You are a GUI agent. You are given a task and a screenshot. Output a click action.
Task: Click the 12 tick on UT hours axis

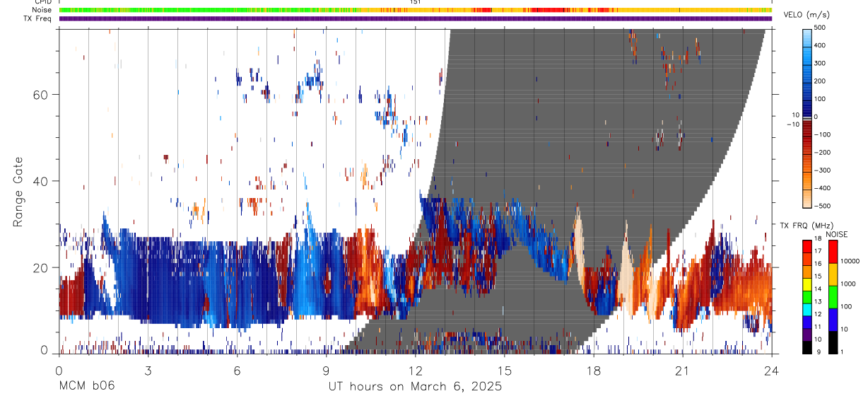pyautogui.click(x=416, y=370)
